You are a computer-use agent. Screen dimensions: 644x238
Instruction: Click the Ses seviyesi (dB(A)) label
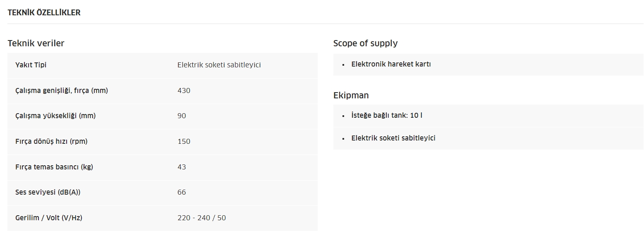click(x=48, y=192)
